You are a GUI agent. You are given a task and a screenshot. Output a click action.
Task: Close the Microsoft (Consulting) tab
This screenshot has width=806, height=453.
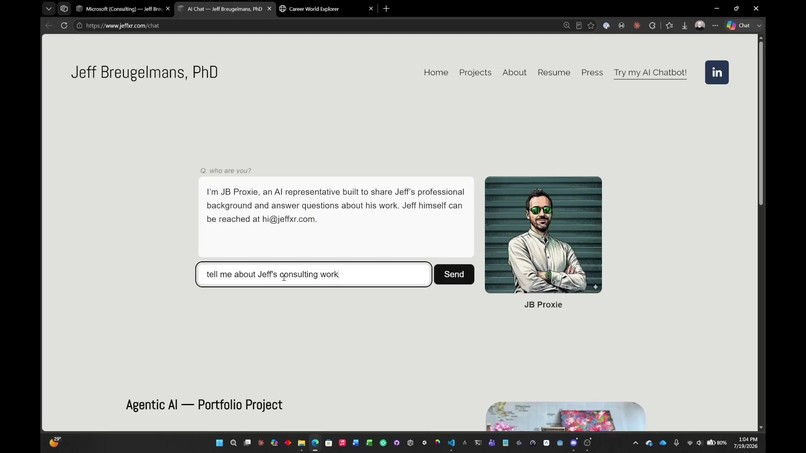[168, 9]
